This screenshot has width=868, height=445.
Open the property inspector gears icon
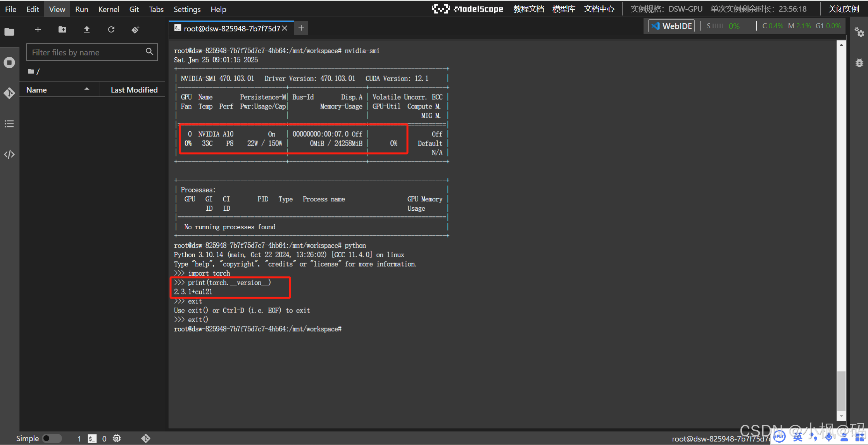tap(859, 32)
